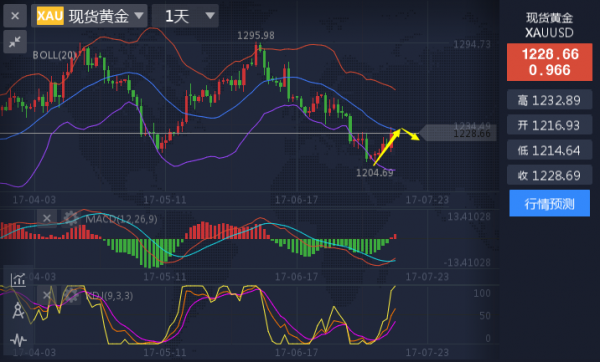Image resolution: width=601 pixels, height=363 pixels.
Task: Select the 高 1232.89 high field
Action: [549, 100]
